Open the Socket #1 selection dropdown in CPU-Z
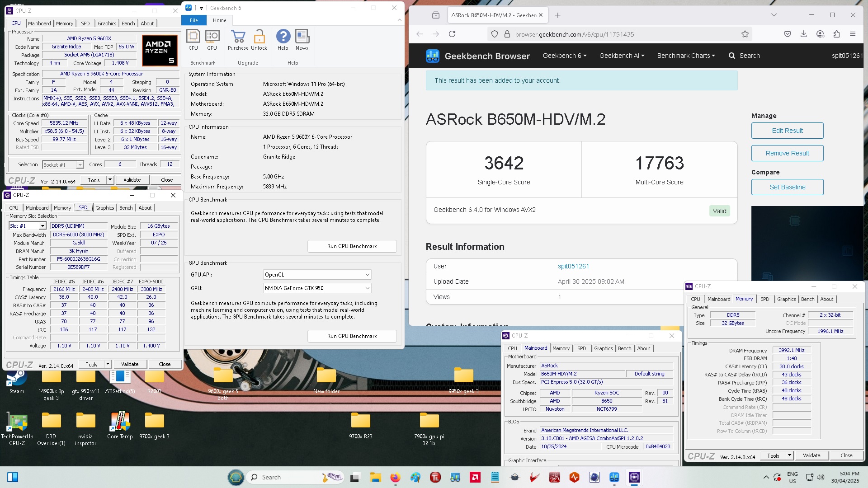868x488 pixels. (x=63, y=165)
